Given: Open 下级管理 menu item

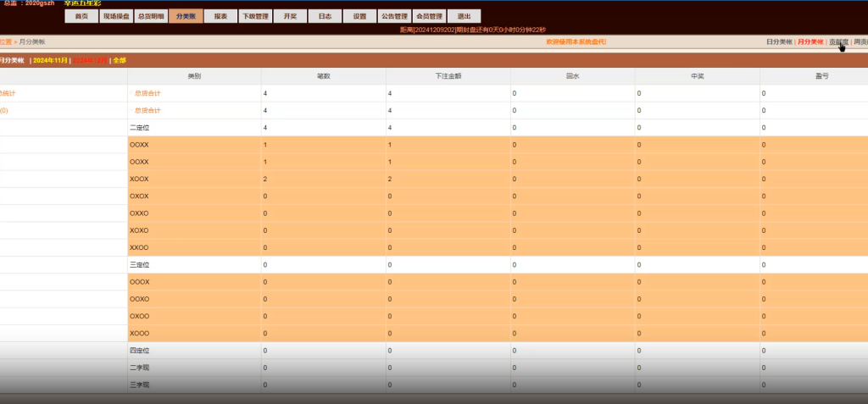Looking at the screenshot, I should tap(255, 16).
